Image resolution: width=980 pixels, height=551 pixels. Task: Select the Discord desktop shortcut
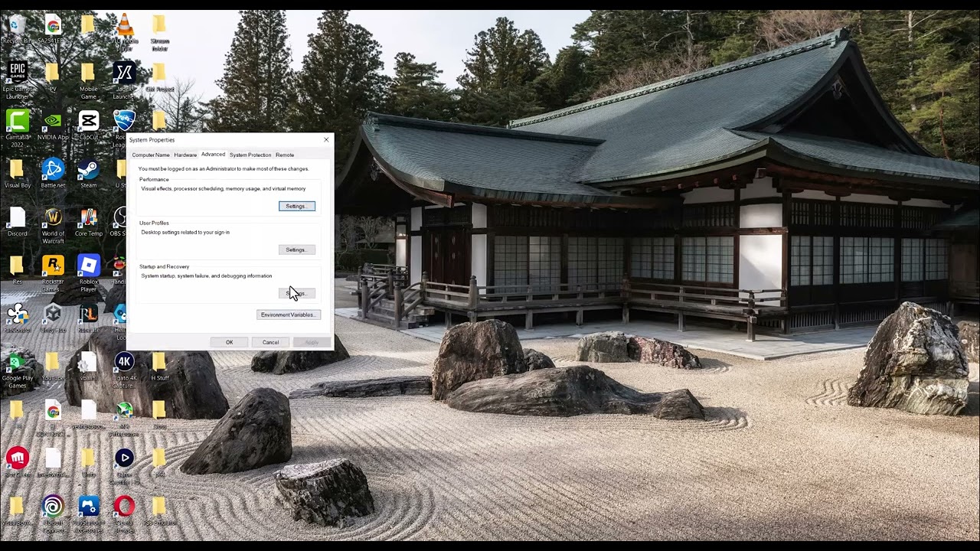(x=17, y=222)
